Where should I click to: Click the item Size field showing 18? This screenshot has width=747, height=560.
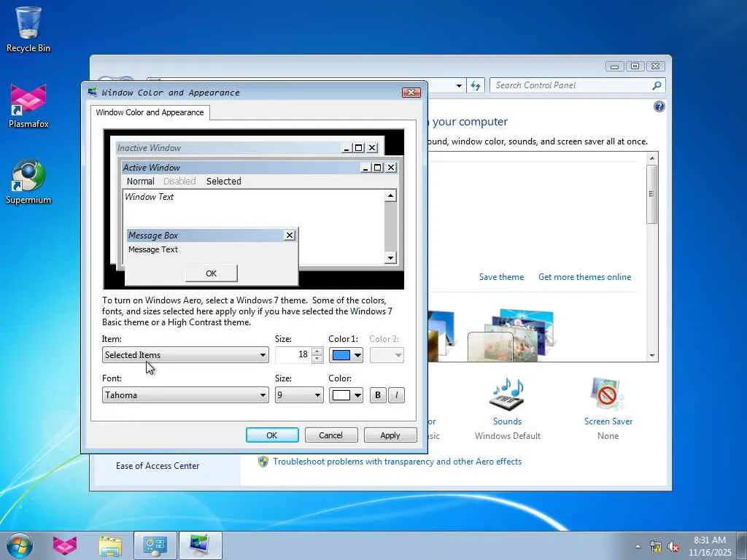[x=293, y=355]
